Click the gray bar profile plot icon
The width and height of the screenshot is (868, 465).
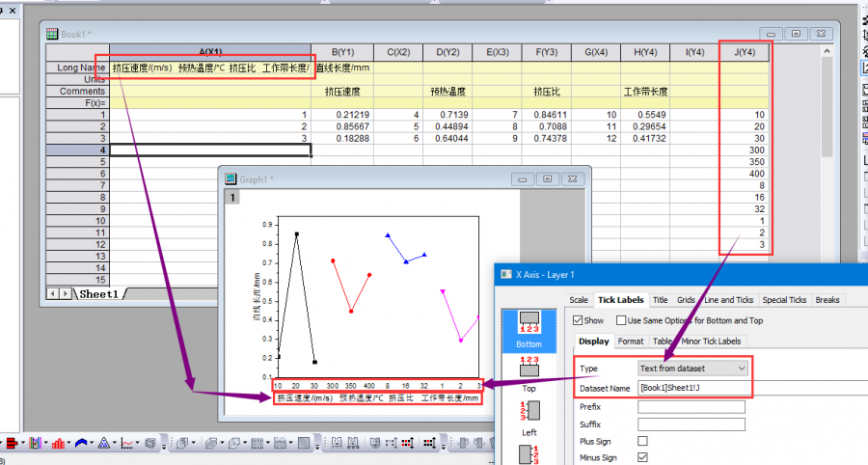click(x=280, y=443)
